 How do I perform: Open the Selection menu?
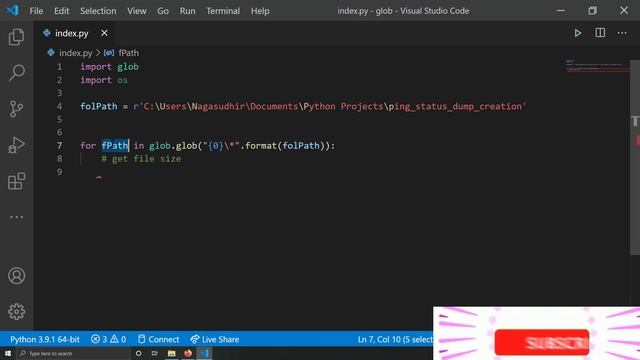coord(98,11)
